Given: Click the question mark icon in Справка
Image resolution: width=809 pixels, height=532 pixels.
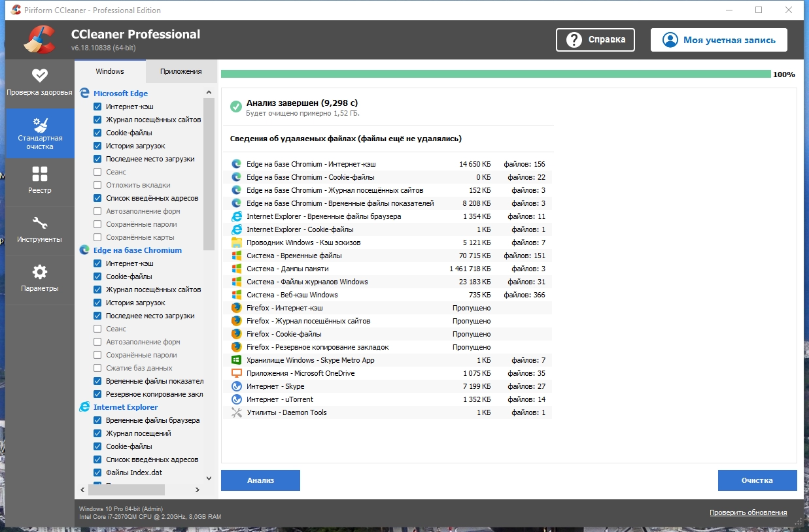Looking at the screenshot, I should [x=574, y=40].
